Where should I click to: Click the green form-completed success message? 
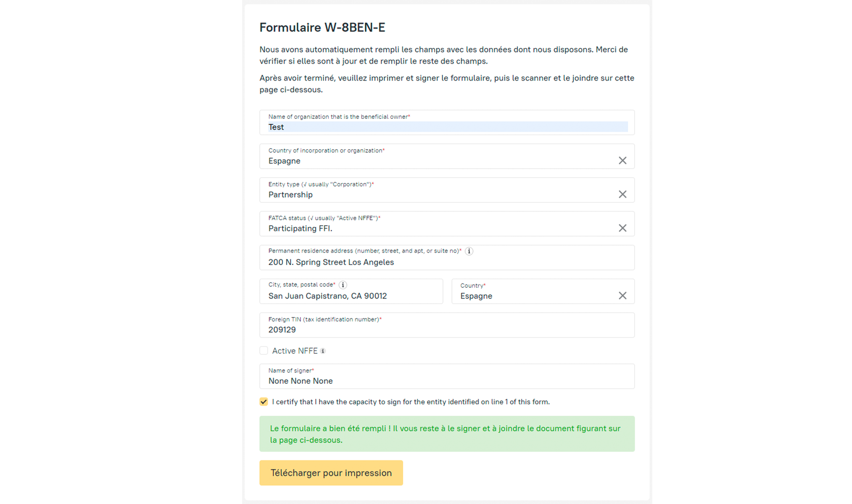447,434
